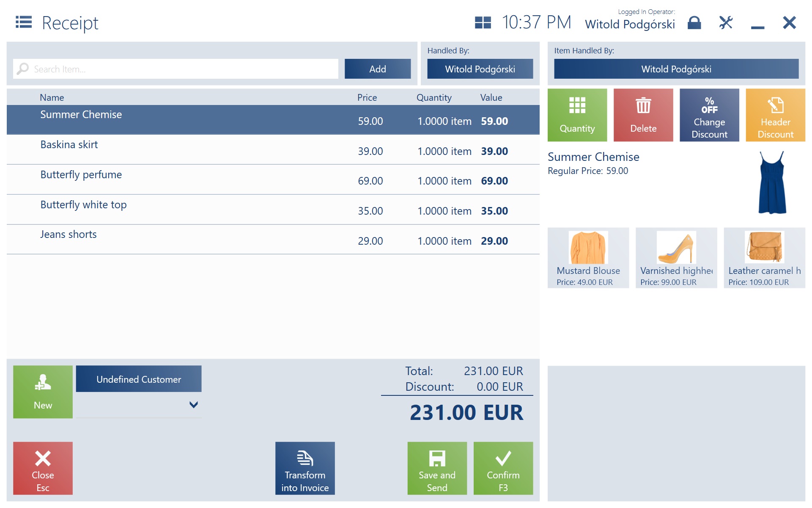Open the Handled By operator selector
Screen dimensions: 812x508
tap(480, 69)
